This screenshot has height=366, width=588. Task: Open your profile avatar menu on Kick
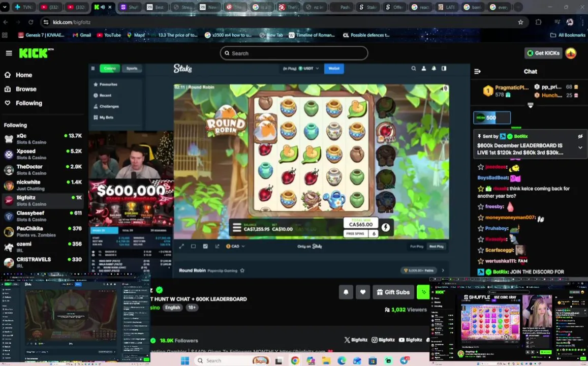click(x=571, y=53)
